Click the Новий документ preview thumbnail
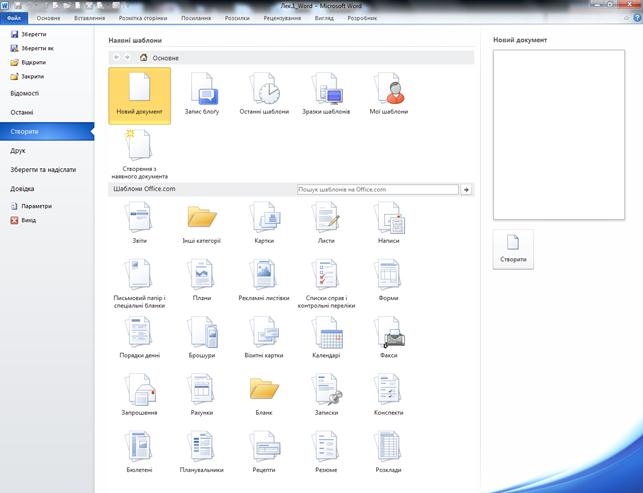The width and height of the screenshot is (643, 493). (x=559, y=135)
